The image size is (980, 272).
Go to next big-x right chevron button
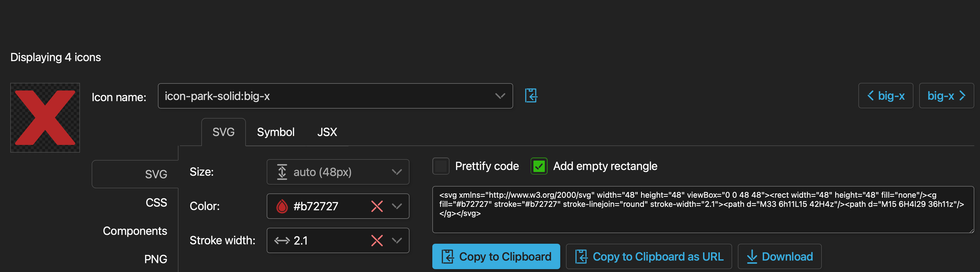[946, 95]
